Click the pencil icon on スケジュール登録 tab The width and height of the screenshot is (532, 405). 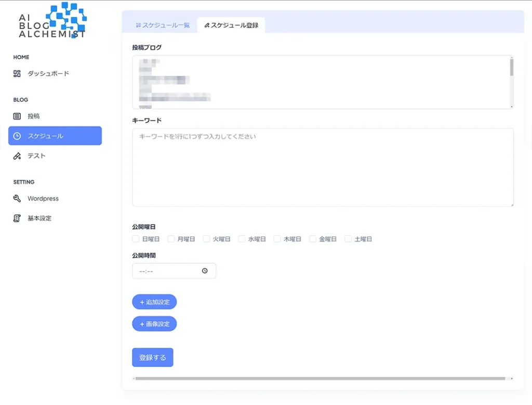point(207,24)
